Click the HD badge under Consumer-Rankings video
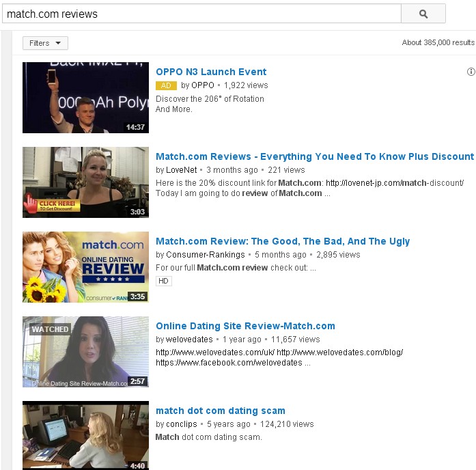 coord(164,281)
